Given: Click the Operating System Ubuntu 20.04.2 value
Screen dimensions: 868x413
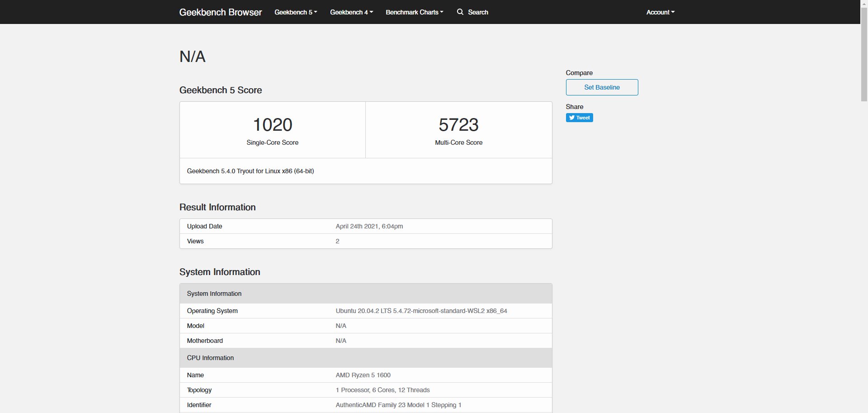Looking at the screenshot, I should pos(421,311).
